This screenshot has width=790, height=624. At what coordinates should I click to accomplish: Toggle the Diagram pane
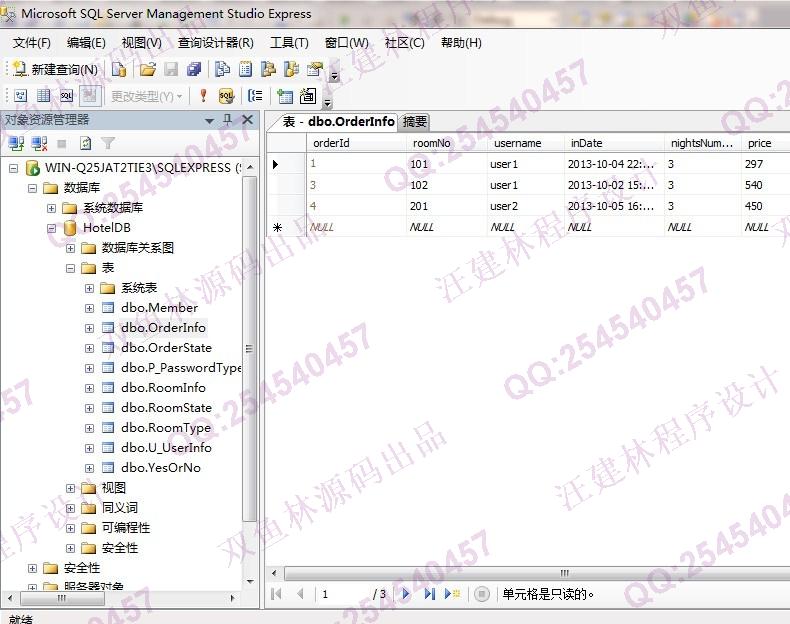coord(20,96)
